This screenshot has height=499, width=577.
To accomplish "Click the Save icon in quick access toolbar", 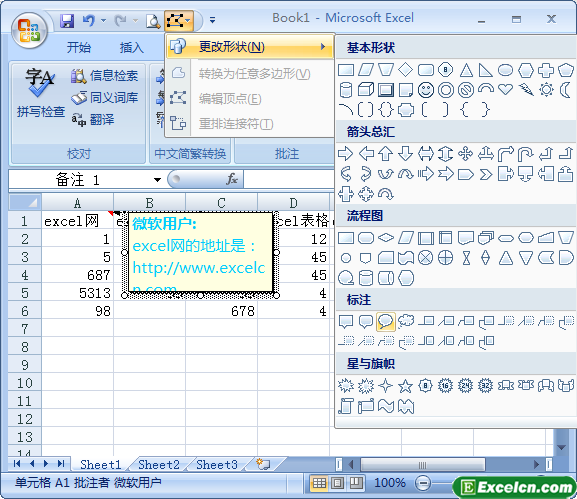I will pyautogui.click(x=67, y=21).
